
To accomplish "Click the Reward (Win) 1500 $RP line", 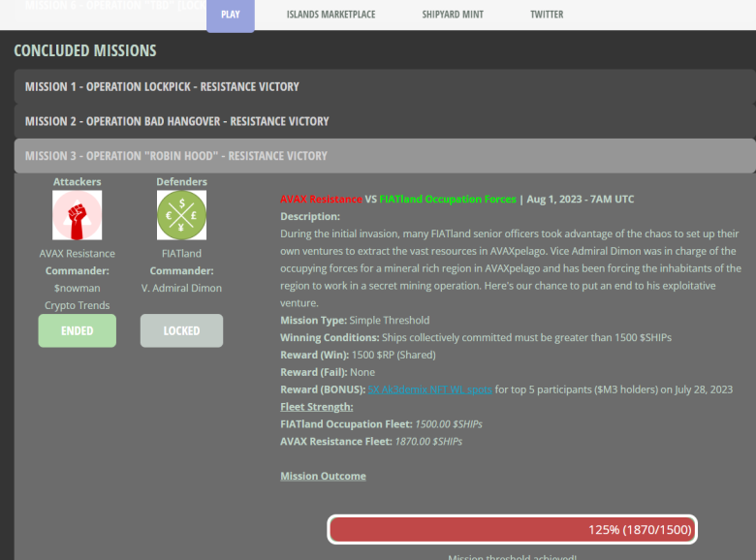I will pos(359,355).
